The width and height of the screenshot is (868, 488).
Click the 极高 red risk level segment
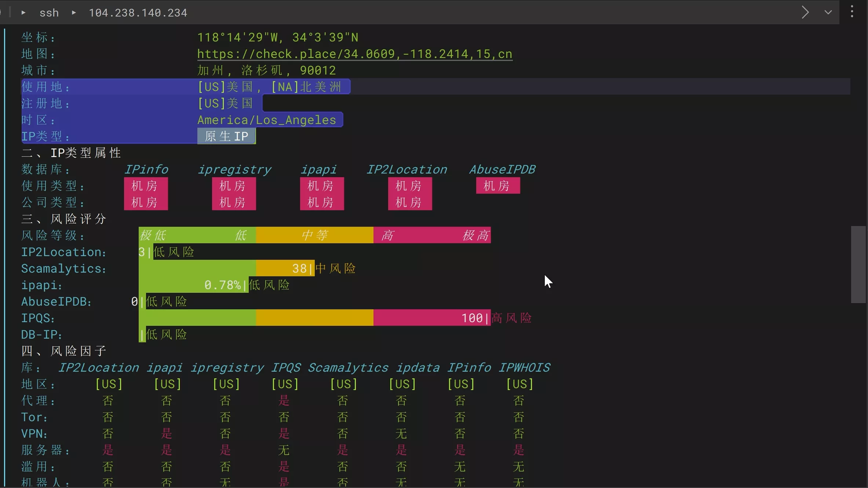[475, 235]
